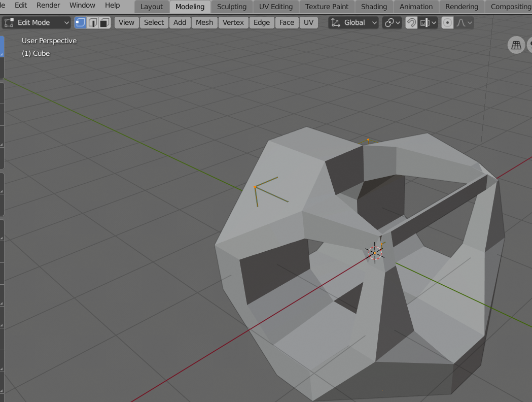This screenshot has height=402, width=532.
Task: Switch to face select mode
Action: tap(105, 23)
